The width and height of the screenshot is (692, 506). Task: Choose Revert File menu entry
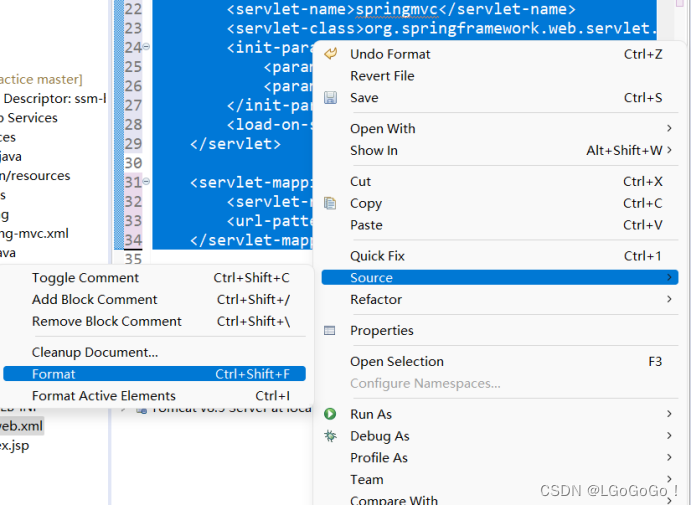tap(500, 76)
